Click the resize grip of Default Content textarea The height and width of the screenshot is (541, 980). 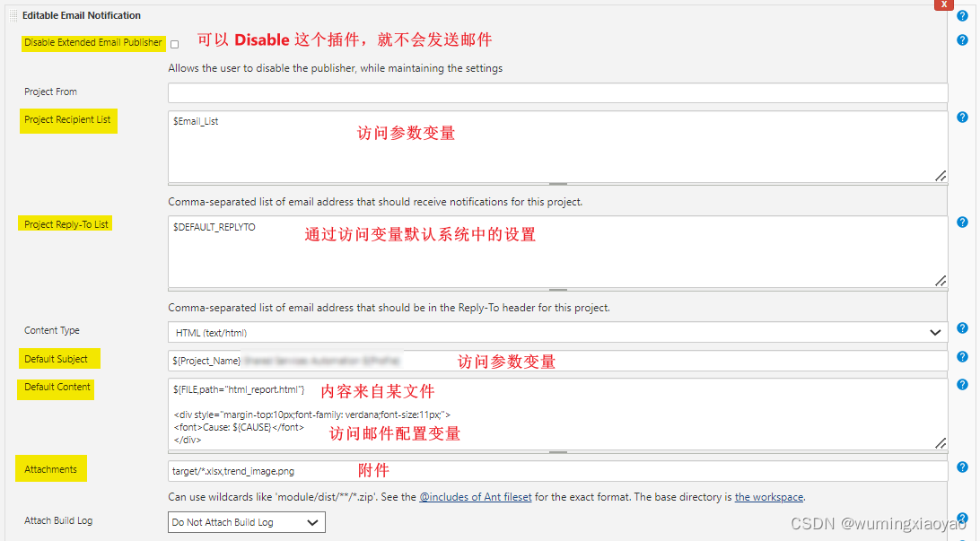[x=940, y=443]
